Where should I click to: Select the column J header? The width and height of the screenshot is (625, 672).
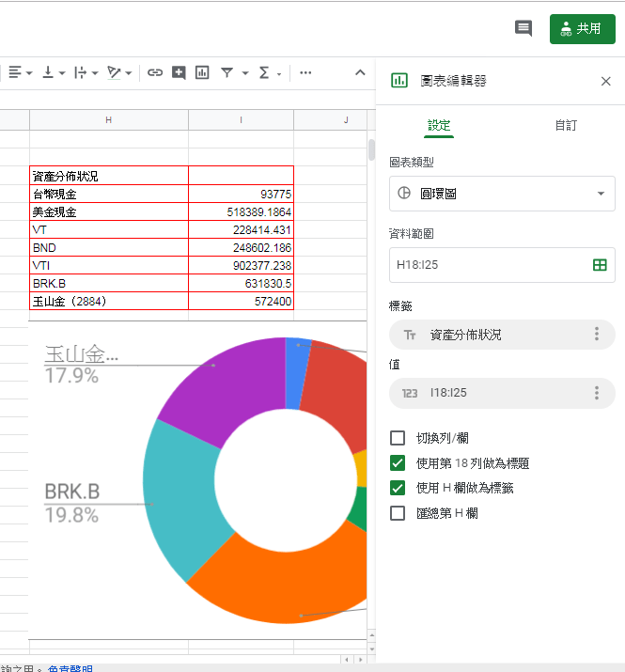point(330,120)
